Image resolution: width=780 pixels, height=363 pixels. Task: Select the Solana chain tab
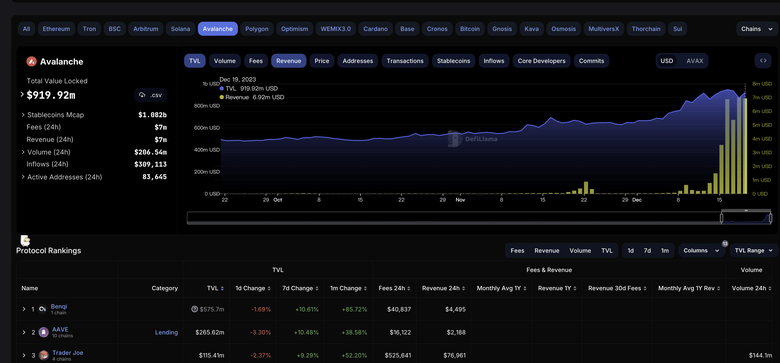click(x=180, y=29)
